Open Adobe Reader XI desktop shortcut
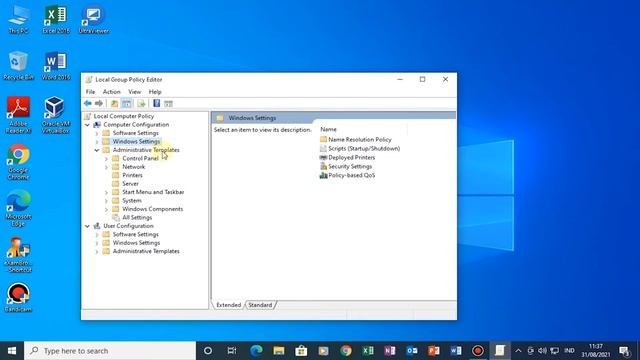 coord(18,115)
